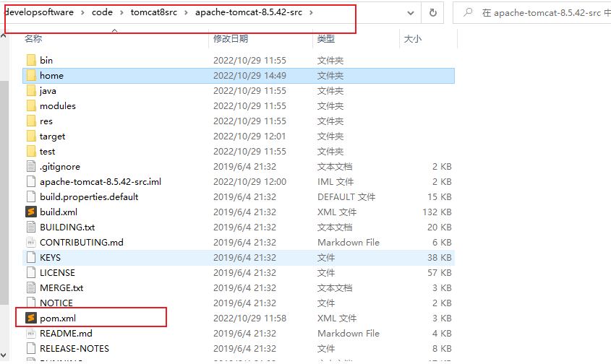This screenshot has width=611, height=364.
Task: Open address bar history dropdown
Action: 410,13
